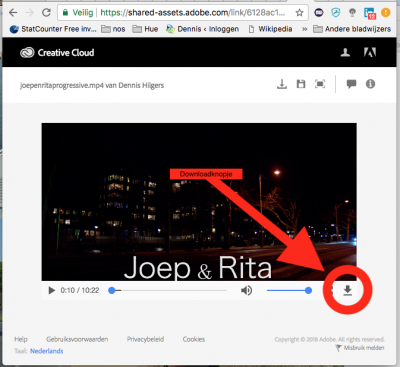400x367 pixels.
Task: Open the Help footer link
Action: click(21, 339)
